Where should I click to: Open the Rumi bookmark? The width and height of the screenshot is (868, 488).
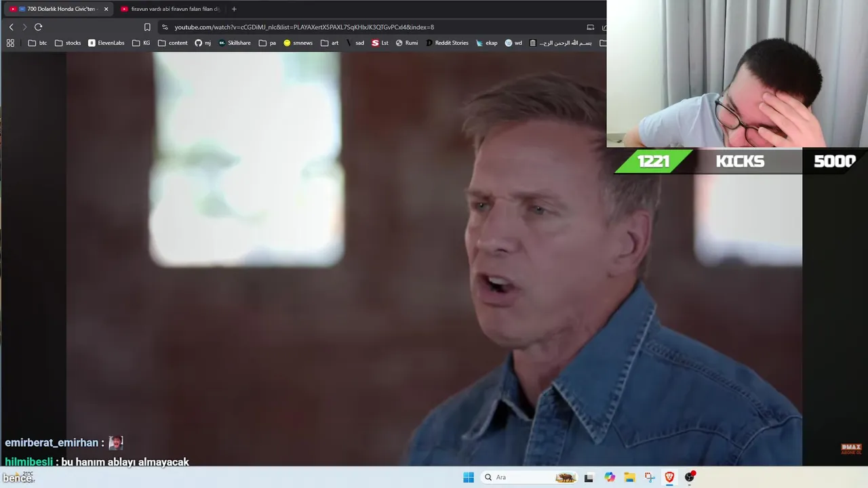(x=407, y=43)
